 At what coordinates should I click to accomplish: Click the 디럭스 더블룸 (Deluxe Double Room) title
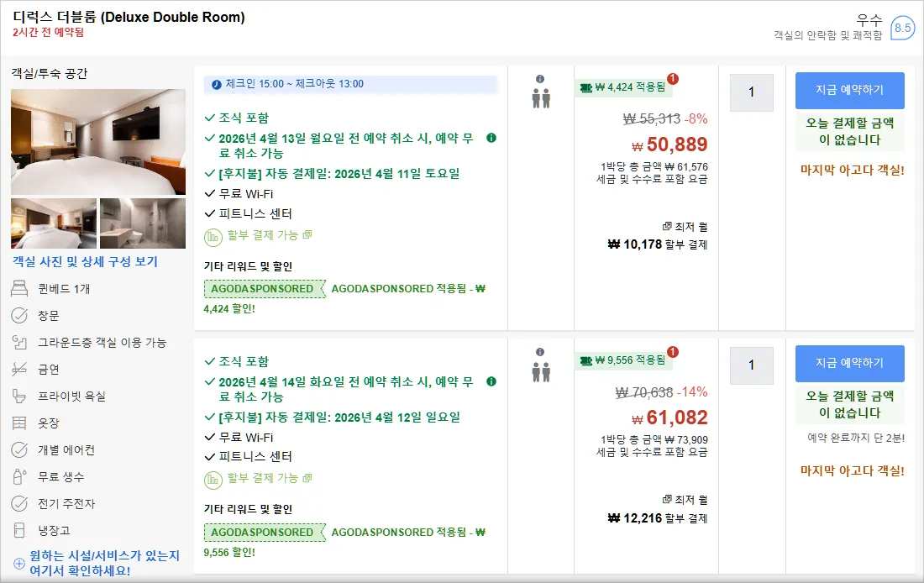pyautogui.click(x=129, y=17)
